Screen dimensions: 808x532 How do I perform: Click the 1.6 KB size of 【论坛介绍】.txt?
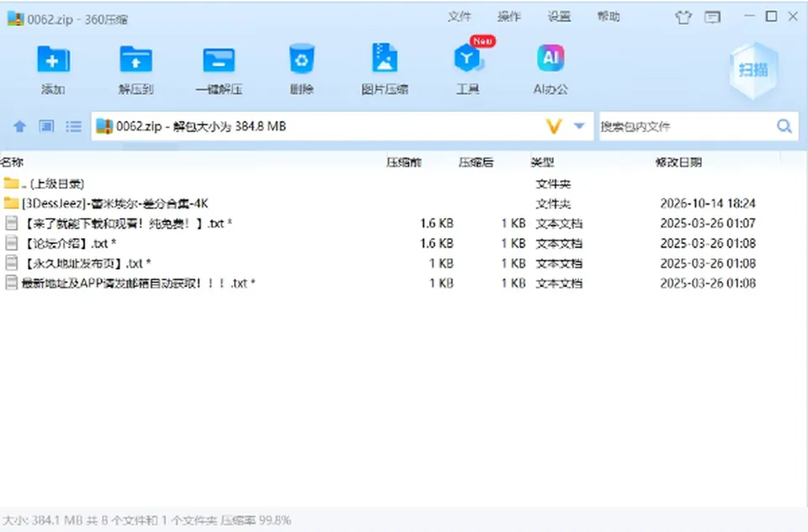[x=437, y=243]
